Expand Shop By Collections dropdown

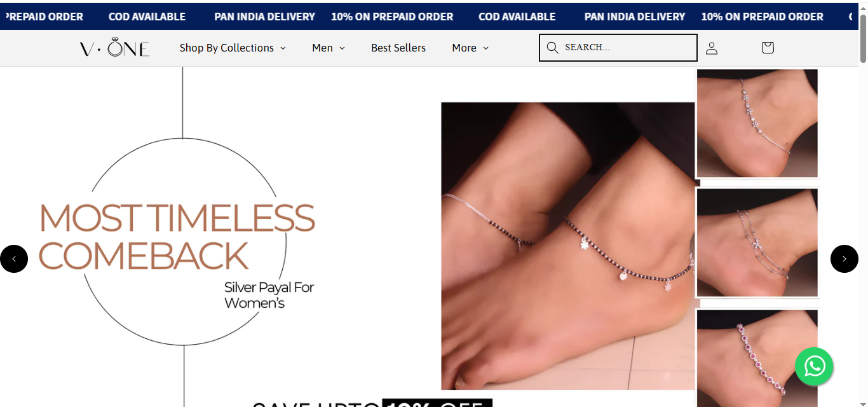click(233, 48)
